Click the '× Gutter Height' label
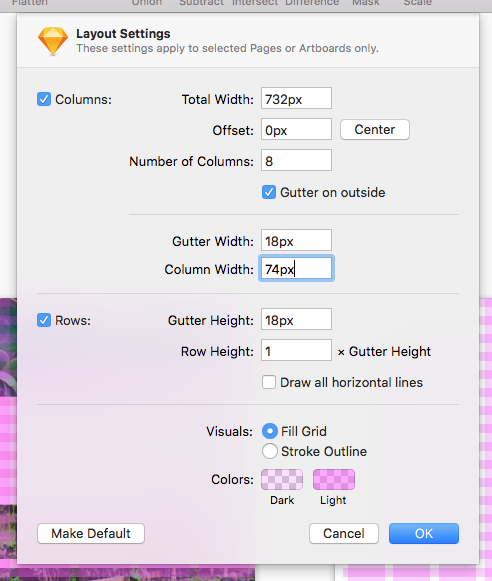The width and height of the screenshot is (492, 581). click(384, 351)
